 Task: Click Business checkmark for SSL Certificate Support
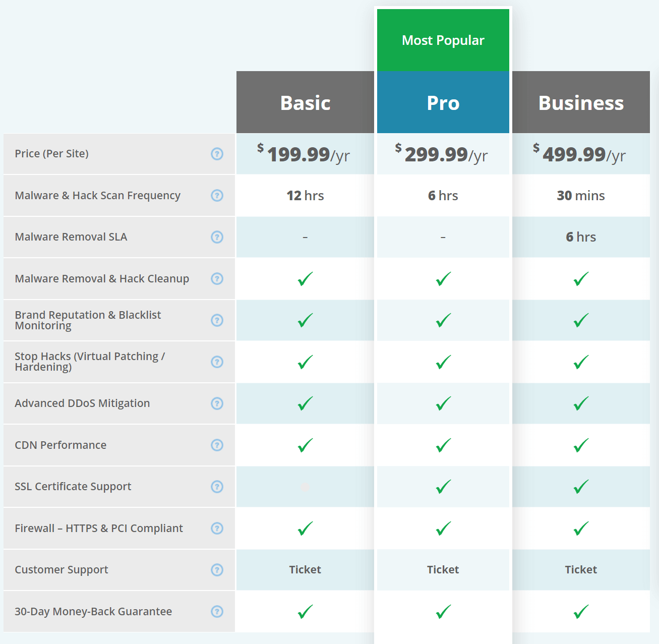click(x=581, y=487)
